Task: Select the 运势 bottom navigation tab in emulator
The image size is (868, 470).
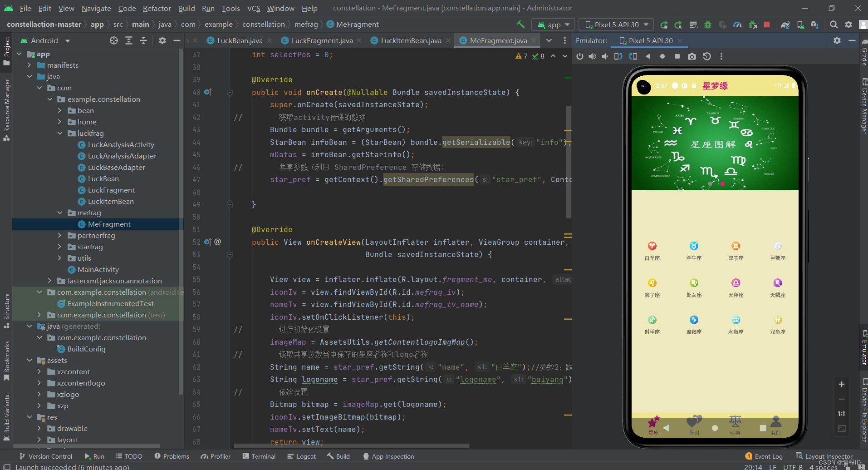Action: tap(735, 425)
